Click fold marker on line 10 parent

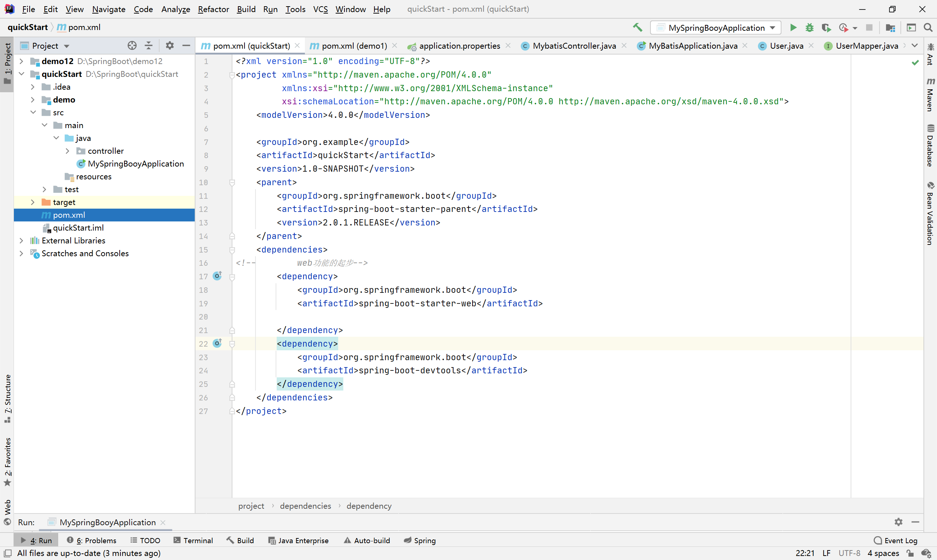[232, 182]
